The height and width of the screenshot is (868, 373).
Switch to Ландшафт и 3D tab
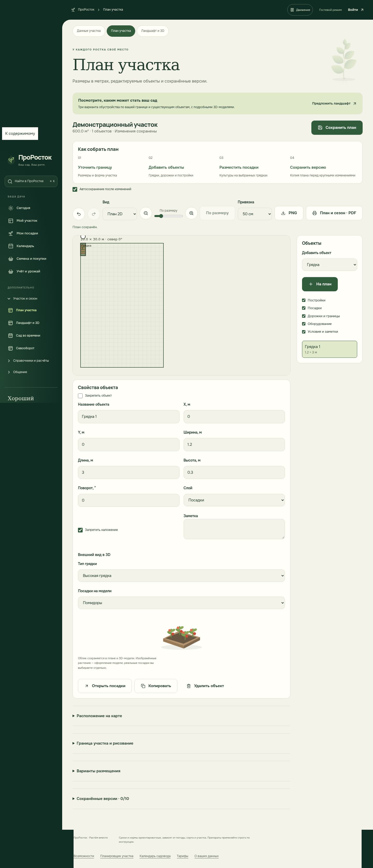pyautogui.click(x=152, y=31)
